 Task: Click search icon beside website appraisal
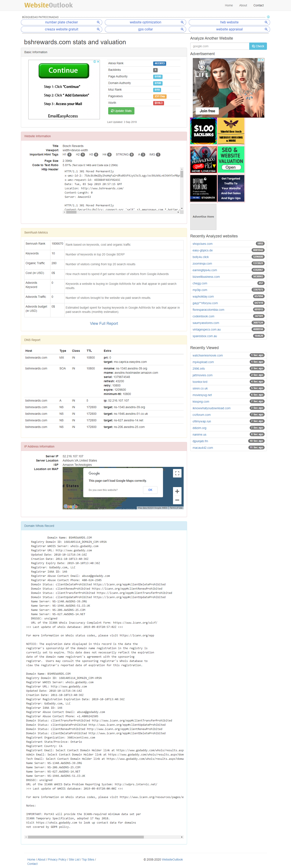(x=266, y=29)
